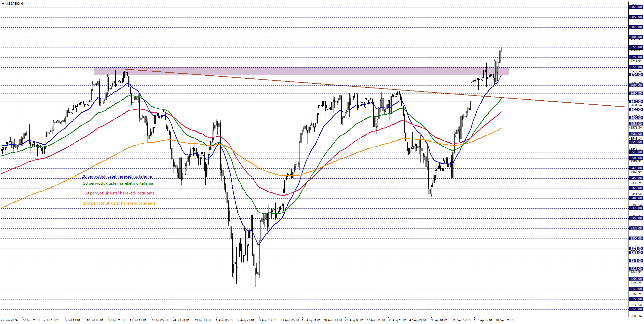The image size is (644, 324).
Task: Click the 89 periyotluk üstel hareketli ortalama label
Action: pyautogui.click(x=119, y=193)
